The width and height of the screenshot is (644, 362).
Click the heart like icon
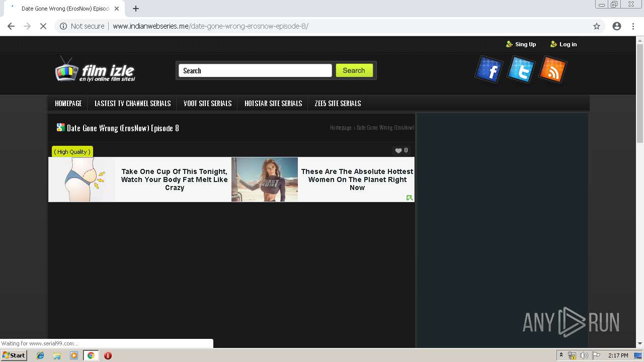click(x=398, y=150)
